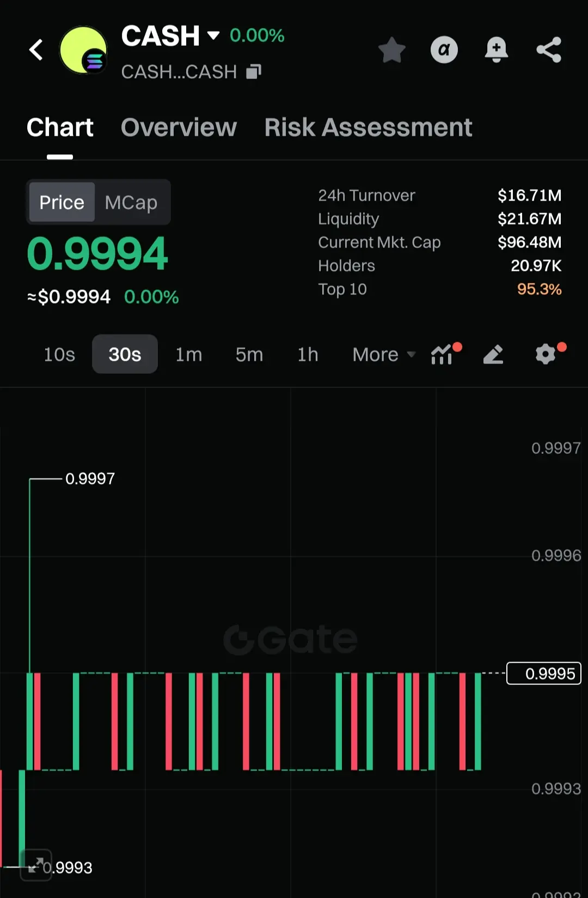Share this token page
The width and height of the screenshot is (588, 898).
pyautogui.click(x=549, y=50)
